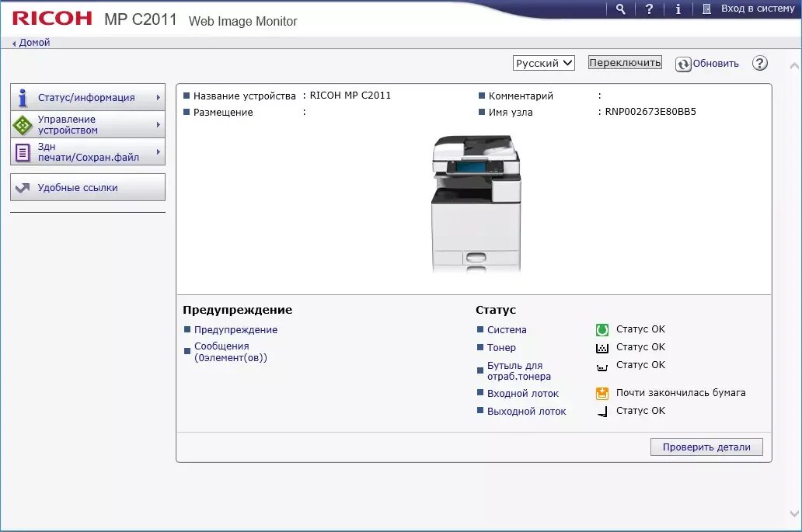
Task: Open the Предупреждение link
Action: pos(235,329)
